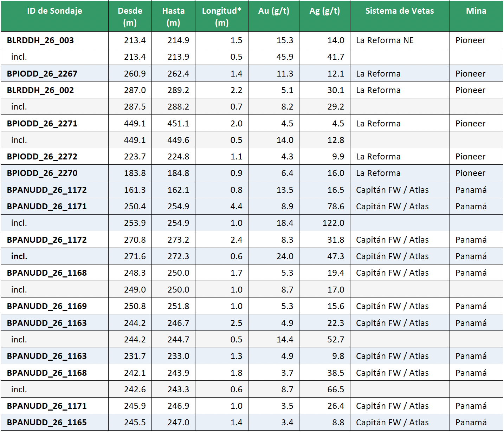Click the Mina column header
This screenshot has width=504, height=432.
476,16
